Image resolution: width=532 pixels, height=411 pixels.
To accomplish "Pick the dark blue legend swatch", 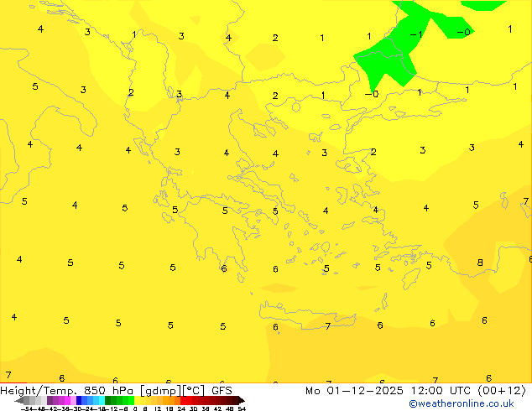I will click(x=79, y=400).
